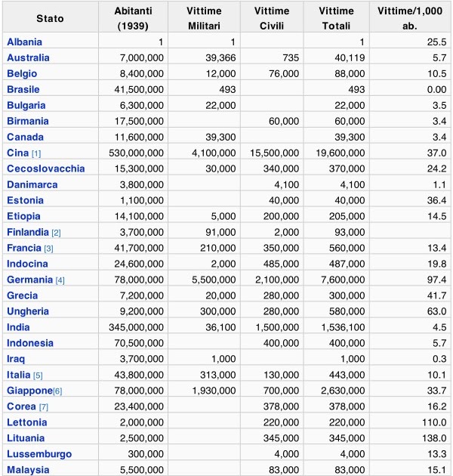Open the Indocina link
Image resolution: width=453 pixels, height=476 pixels.
27,264
